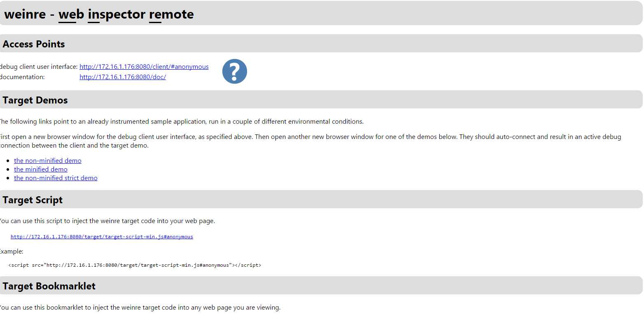Click the 'Example:' label
This screenshot has height=315, width=644.
(12, 251)
